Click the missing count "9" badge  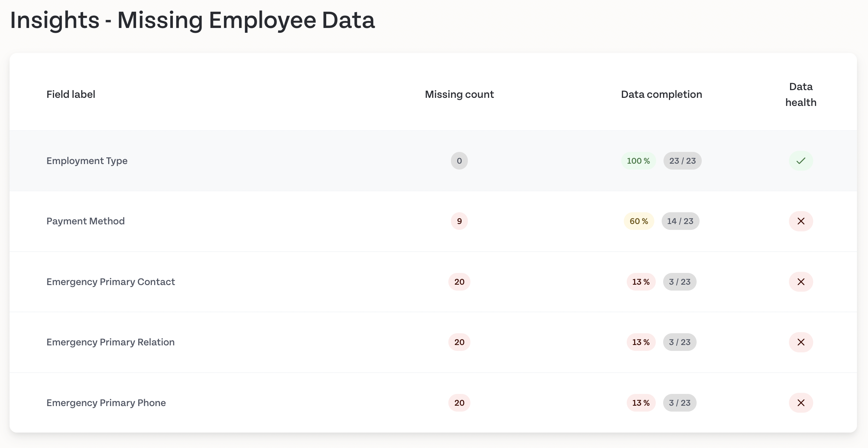coord(459,221)
